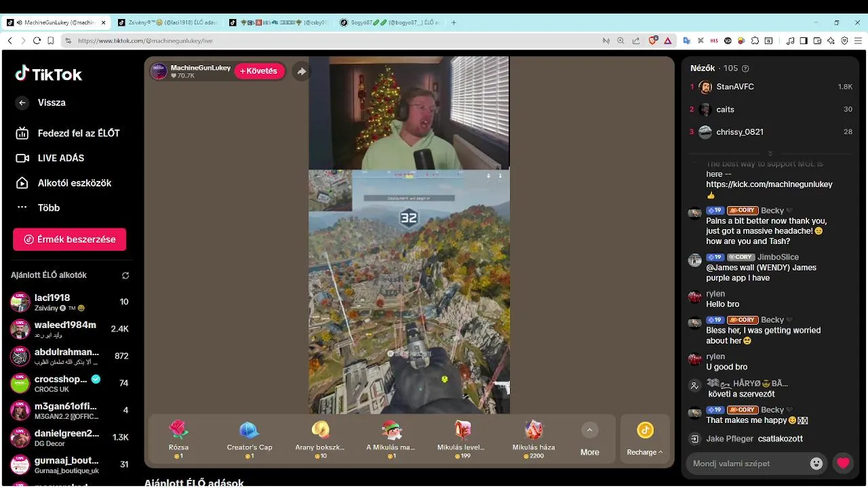Send the Rózsa gift
Screen dimensions: 868x488
pyautogui.click(x=178, y=439)
